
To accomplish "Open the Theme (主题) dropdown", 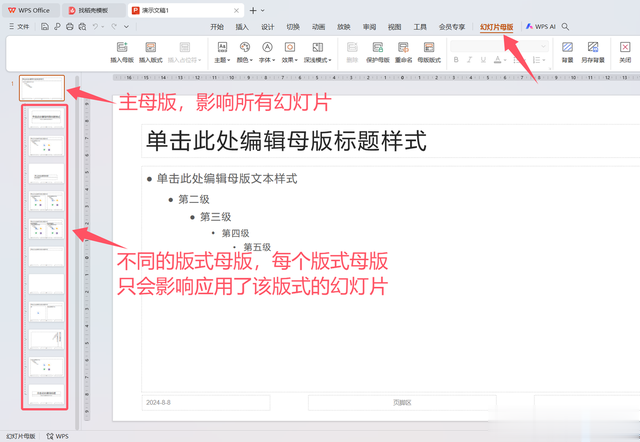I will pyautogui.click(x=222, y=52).
